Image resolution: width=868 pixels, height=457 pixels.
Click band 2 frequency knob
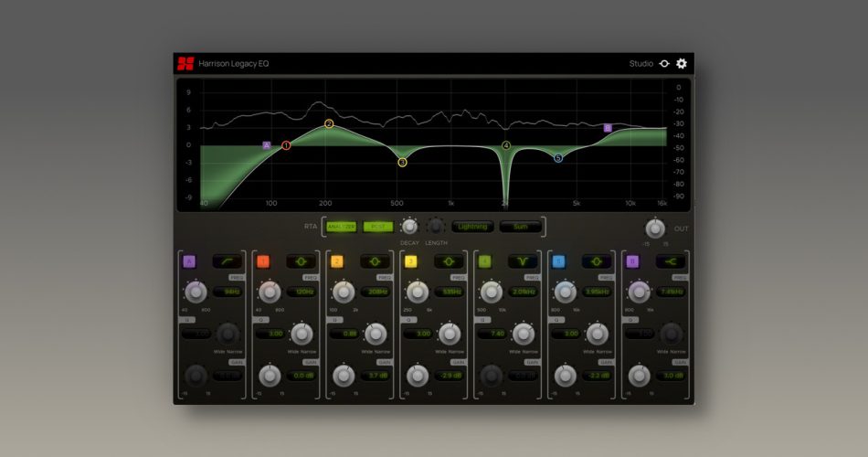[x=344, y=292]
